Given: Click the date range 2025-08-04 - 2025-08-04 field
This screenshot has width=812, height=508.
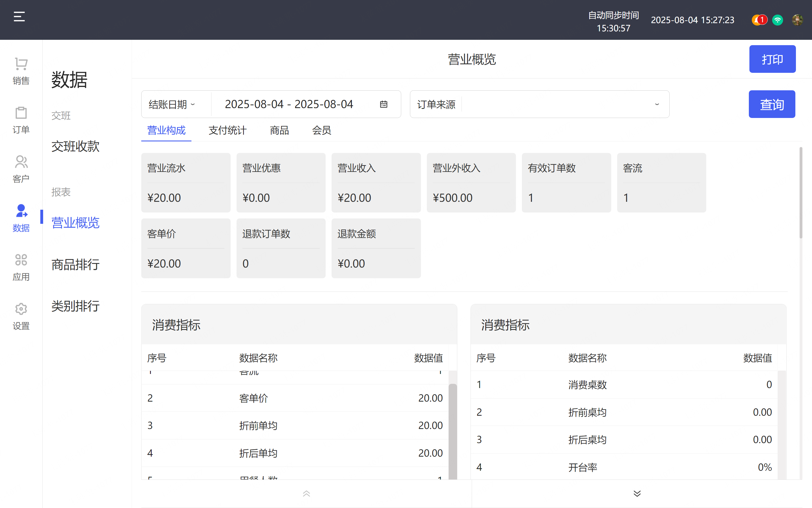Looking at the screenshot, I should pos(289,104).
